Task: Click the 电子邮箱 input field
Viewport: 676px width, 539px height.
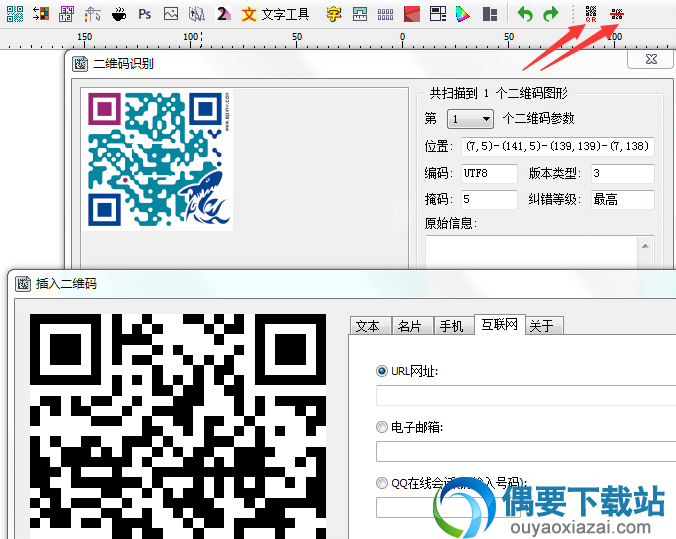Action: (526, 451)
